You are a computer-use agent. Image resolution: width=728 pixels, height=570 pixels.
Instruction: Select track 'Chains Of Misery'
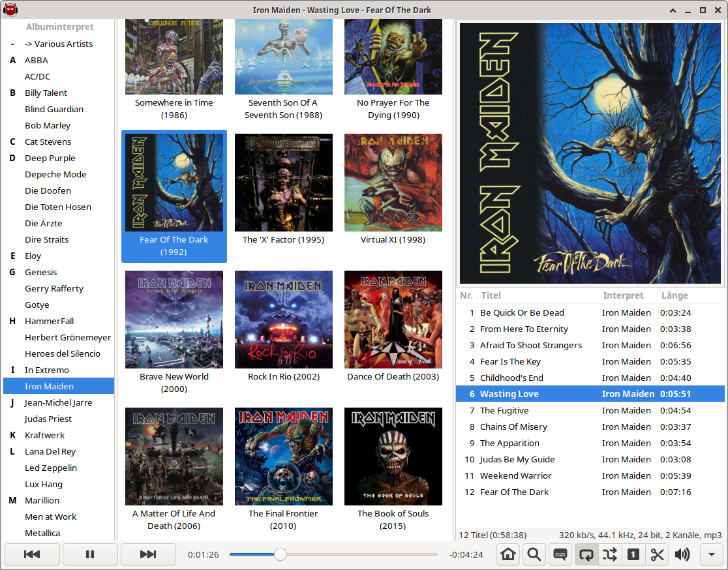click(590, 427)
